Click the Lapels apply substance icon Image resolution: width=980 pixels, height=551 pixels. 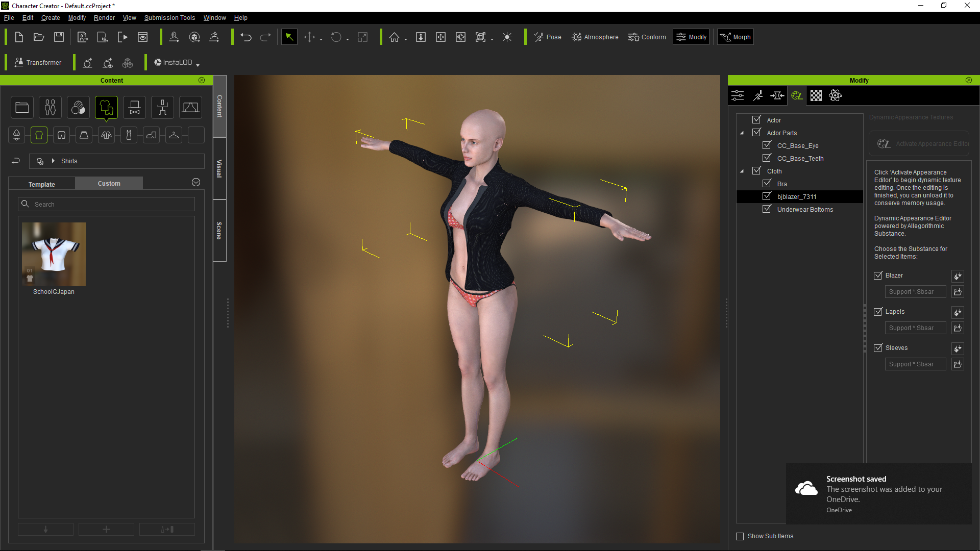958,312
